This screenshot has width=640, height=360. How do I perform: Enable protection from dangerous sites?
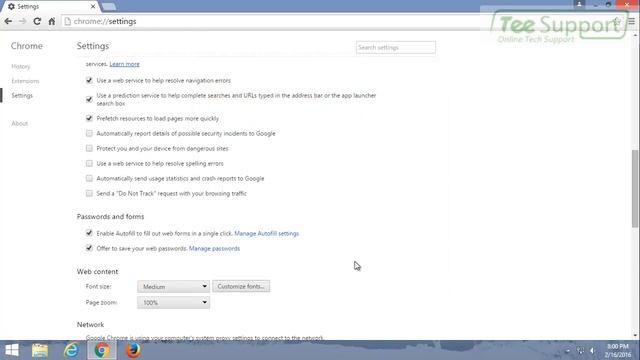click(x=89, y=149)
